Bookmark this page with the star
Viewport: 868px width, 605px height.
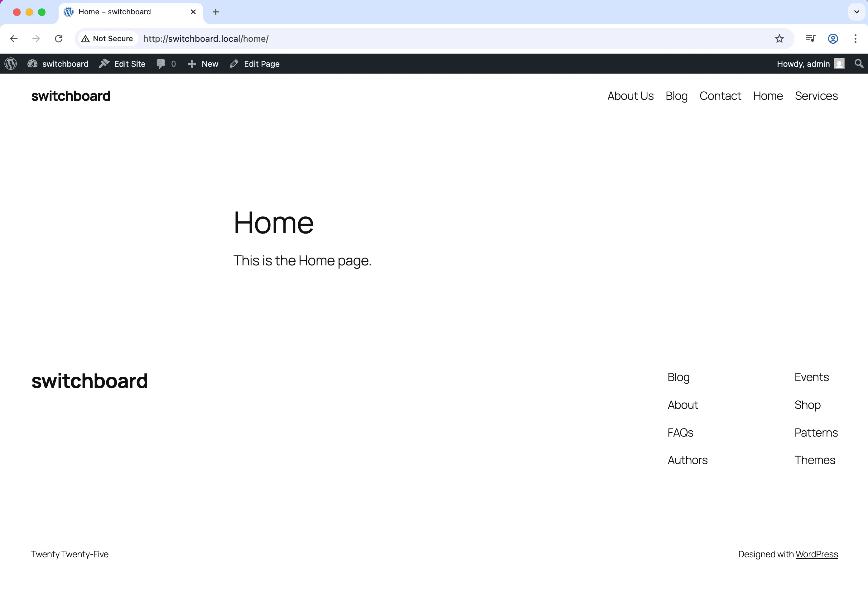(779, 39)
